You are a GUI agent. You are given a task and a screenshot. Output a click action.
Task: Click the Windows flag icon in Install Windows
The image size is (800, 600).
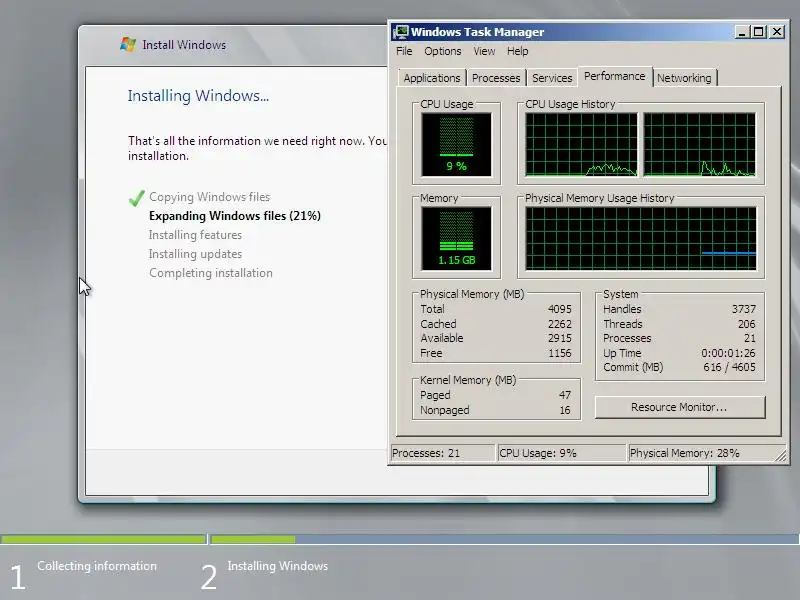click(128, 44)
